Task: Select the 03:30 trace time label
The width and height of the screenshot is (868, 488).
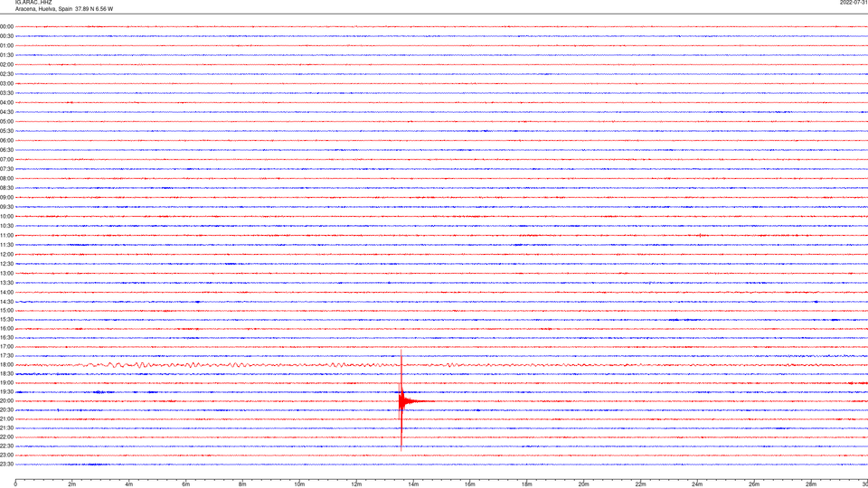Action: 6,93
